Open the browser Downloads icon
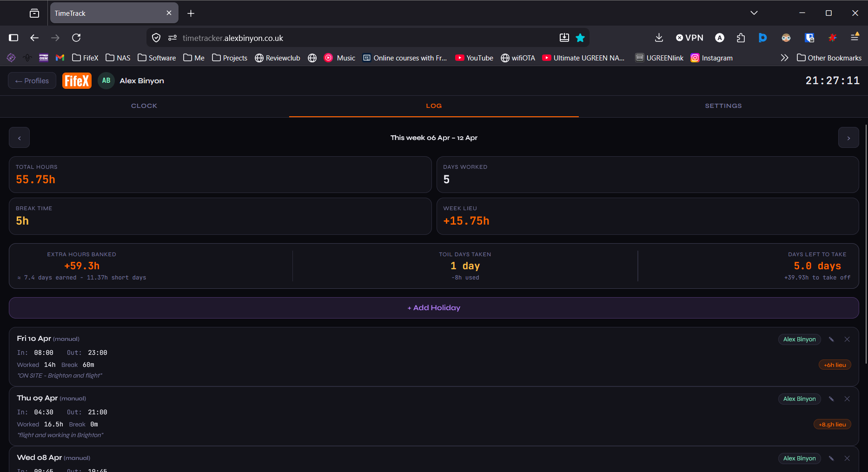This screenshot has width=868, height=472. 659,38
